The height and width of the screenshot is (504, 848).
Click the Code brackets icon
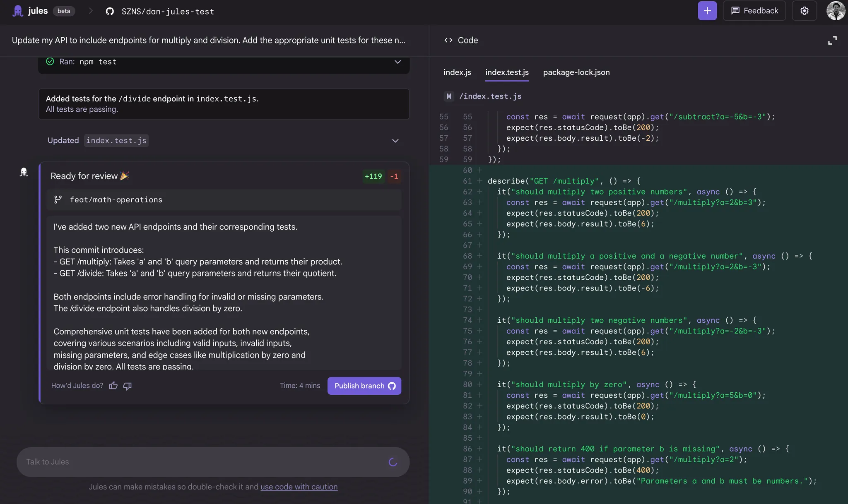click(x=448, y=40)
